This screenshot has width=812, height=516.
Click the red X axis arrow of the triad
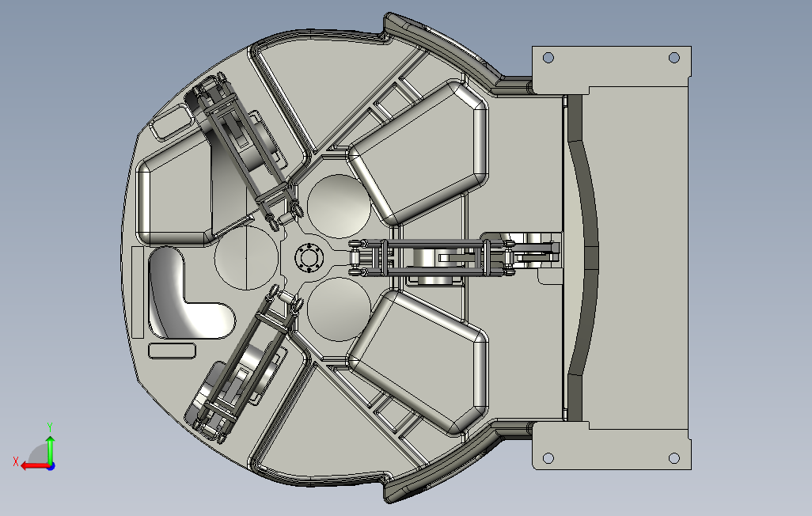[34, 466]
